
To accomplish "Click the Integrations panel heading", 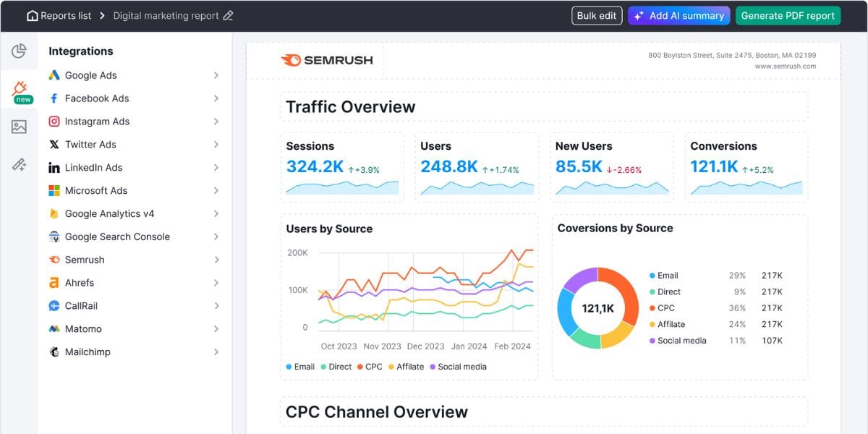I will coord(81,51).
